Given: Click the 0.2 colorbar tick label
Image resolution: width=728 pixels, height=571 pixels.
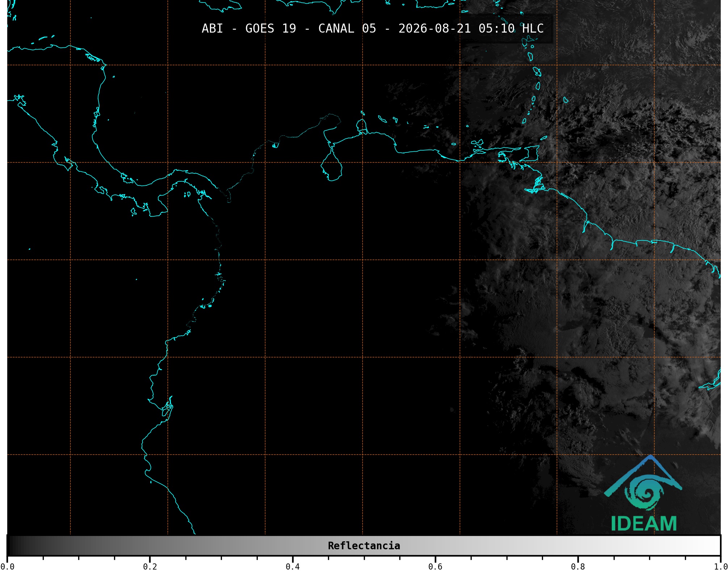Looking at the screenshot, I should click(150, 566).
